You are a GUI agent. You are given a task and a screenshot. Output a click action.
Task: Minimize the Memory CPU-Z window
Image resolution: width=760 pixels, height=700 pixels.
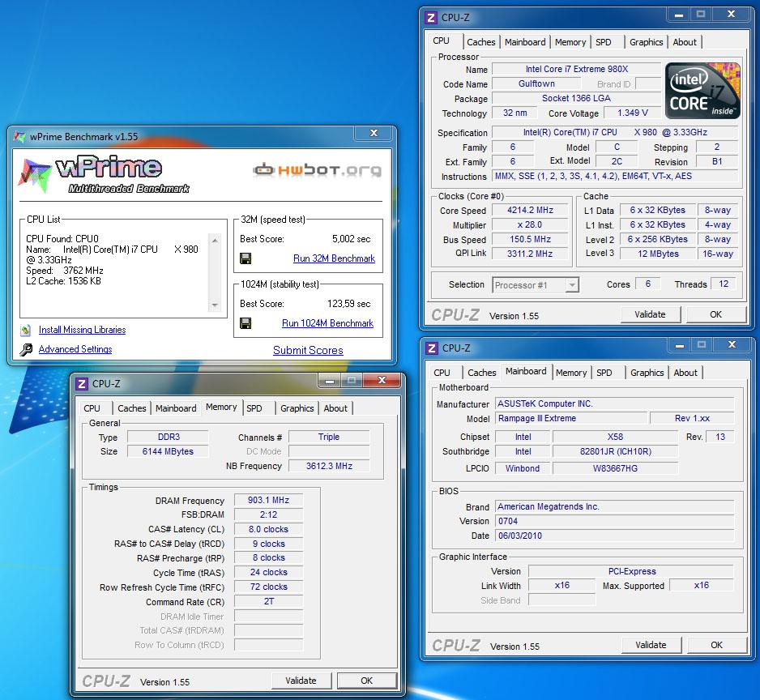pos(330,381)
